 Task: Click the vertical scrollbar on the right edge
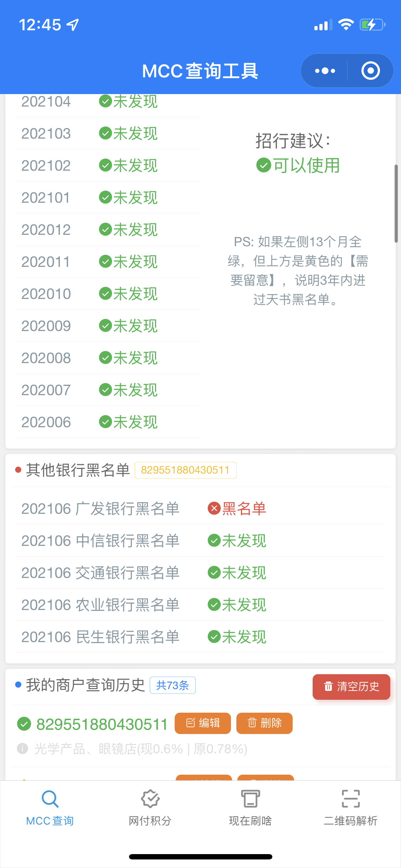pyautogui.click(x=396, y=203)
